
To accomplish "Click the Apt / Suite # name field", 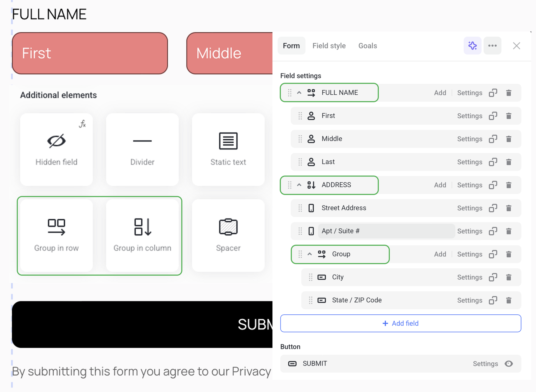I will point(386,231).
